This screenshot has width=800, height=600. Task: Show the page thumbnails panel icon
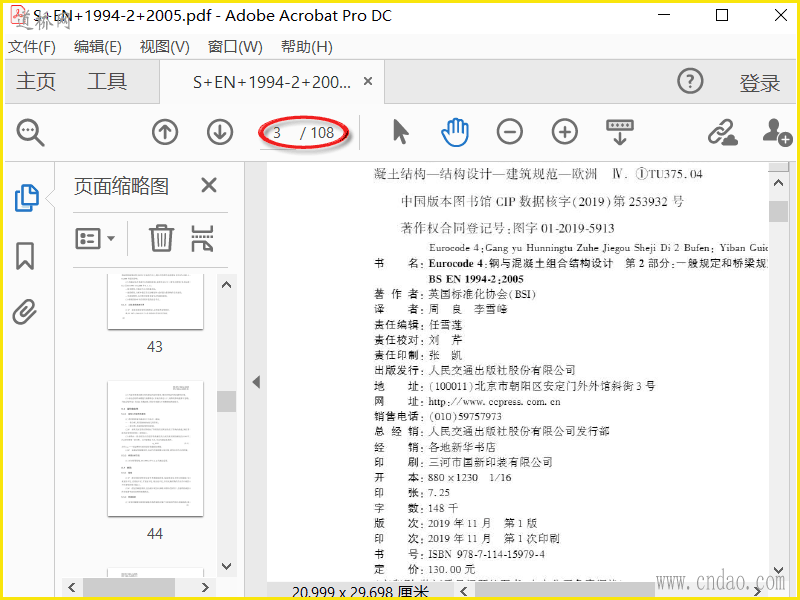pyautogui.click(x=26, y=197)
